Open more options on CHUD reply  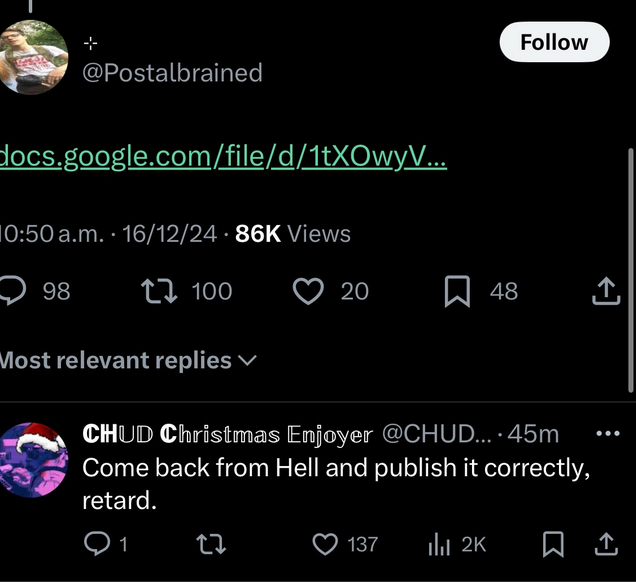608,434
